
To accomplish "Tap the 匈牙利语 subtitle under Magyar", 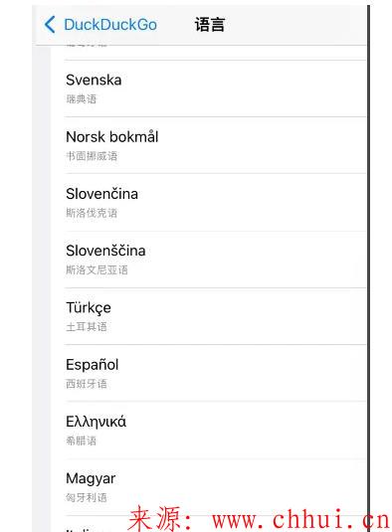I will pyautogui.click(x=87, y=498).
